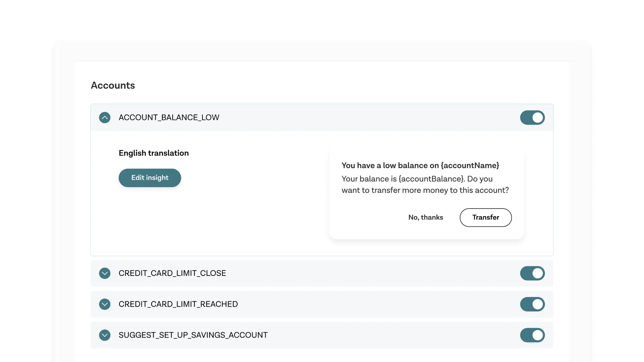Collapse the ACCOUNT_BALANCE_LOW chevron icon
Viewport: 644px width, 362px height.
pos(105,118)
